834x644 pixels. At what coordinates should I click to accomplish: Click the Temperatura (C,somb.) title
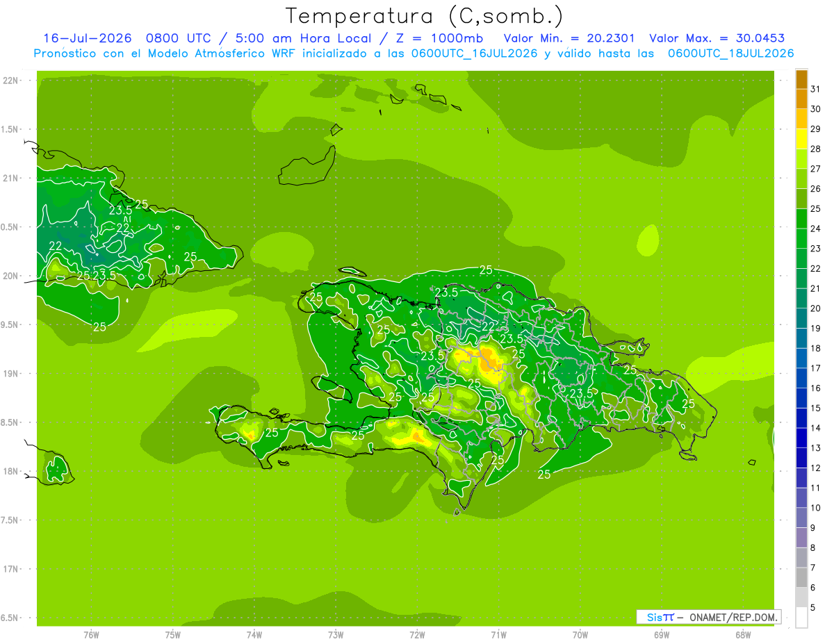(425, 16)
